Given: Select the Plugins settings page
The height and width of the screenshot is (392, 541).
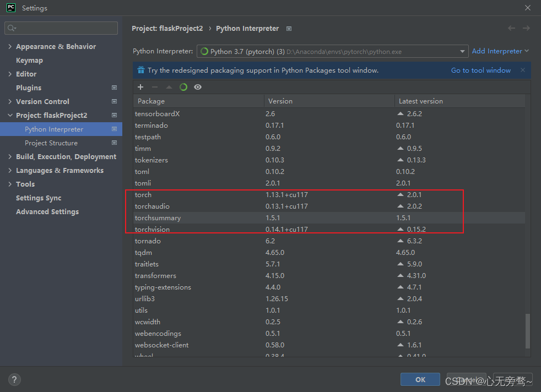Looking at the screenshot, I should [28, 88].
